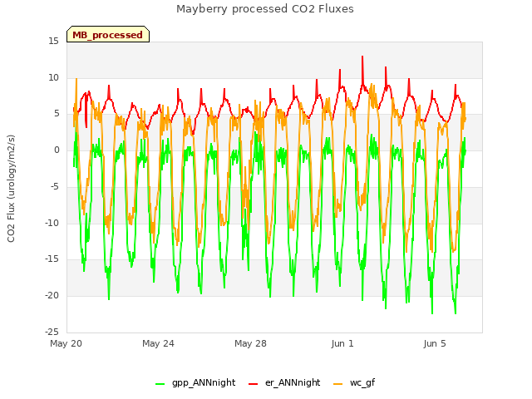532x399 pixels.
Task: Click the y-axis value 5
Action: click(x=57, y=114)
